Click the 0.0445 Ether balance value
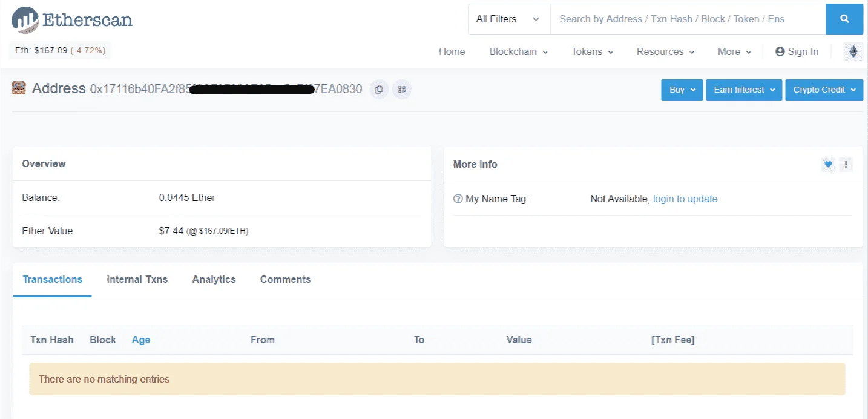 pos(187,197)
